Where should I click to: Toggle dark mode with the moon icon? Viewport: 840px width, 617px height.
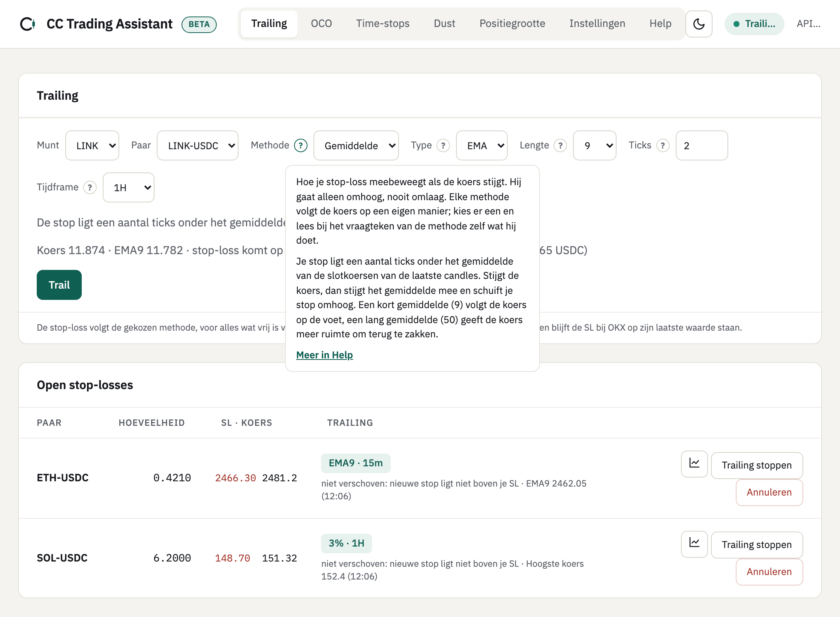point(699,24)
